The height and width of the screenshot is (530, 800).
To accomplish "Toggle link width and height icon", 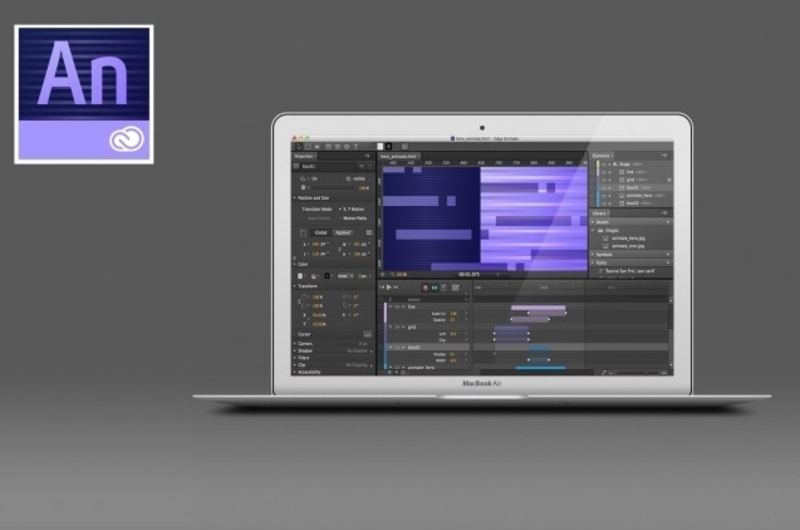I will tap(340, 249).
